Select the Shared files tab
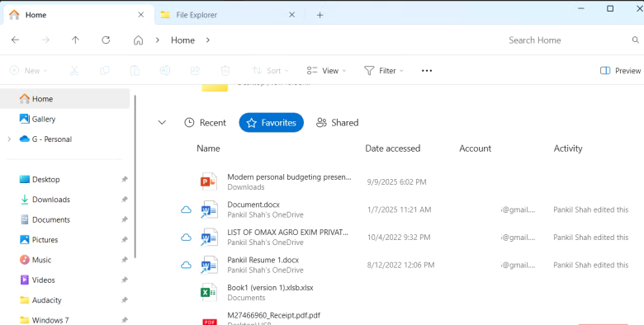Image resolution: width=644 pixels, height=325 pixels. [x=337, y=123]
